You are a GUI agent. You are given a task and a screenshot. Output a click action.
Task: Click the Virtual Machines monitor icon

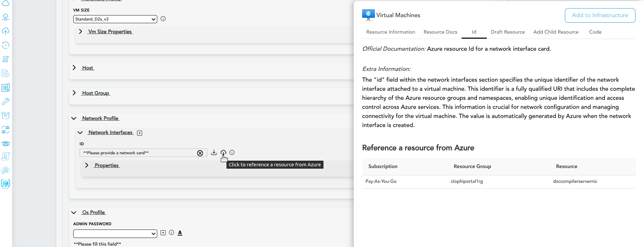tap(368, 15)
